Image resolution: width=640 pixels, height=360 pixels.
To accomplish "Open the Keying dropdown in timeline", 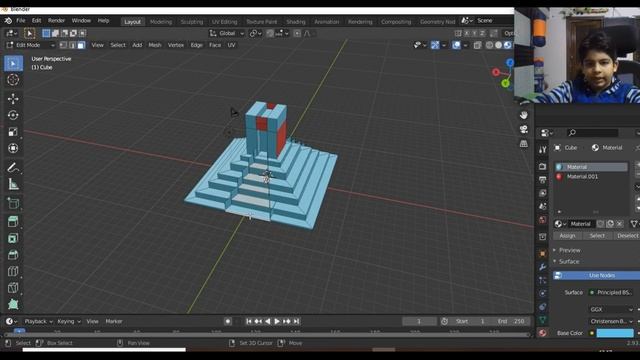I will [x=69, y=322].
